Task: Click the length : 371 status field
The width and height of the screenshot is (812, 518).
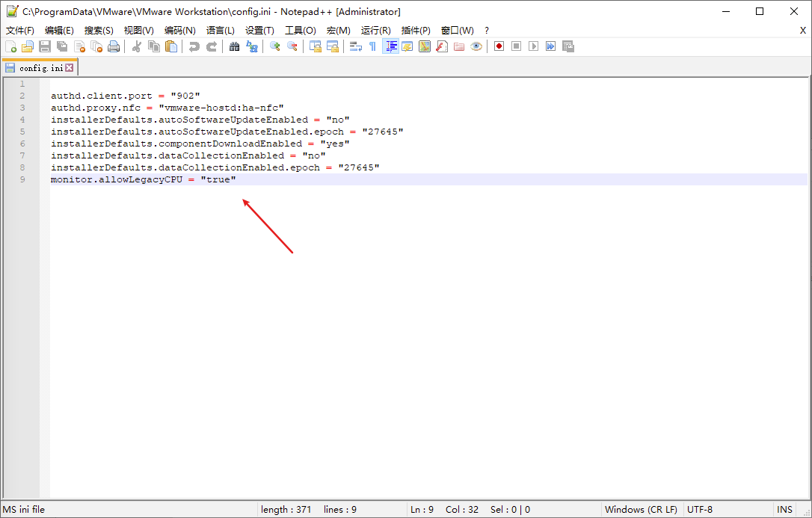Action: coord(286,510)
